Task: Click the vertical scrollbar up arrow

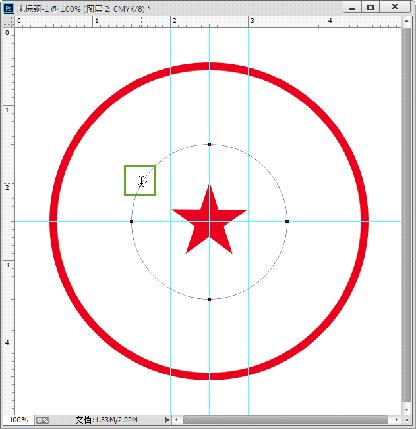Action: (406, 21)
